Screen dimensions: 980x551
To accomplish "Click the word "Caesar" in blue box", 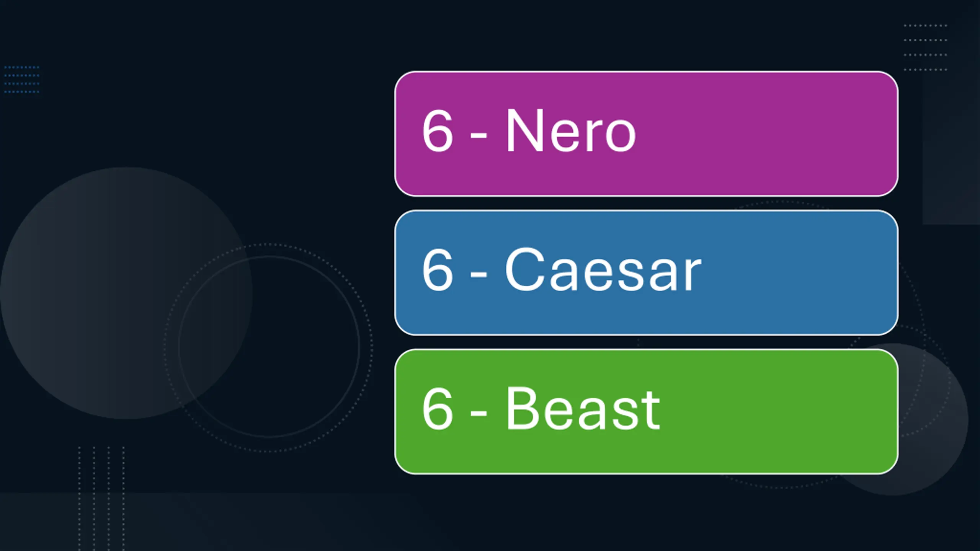I will click(603, 270).
